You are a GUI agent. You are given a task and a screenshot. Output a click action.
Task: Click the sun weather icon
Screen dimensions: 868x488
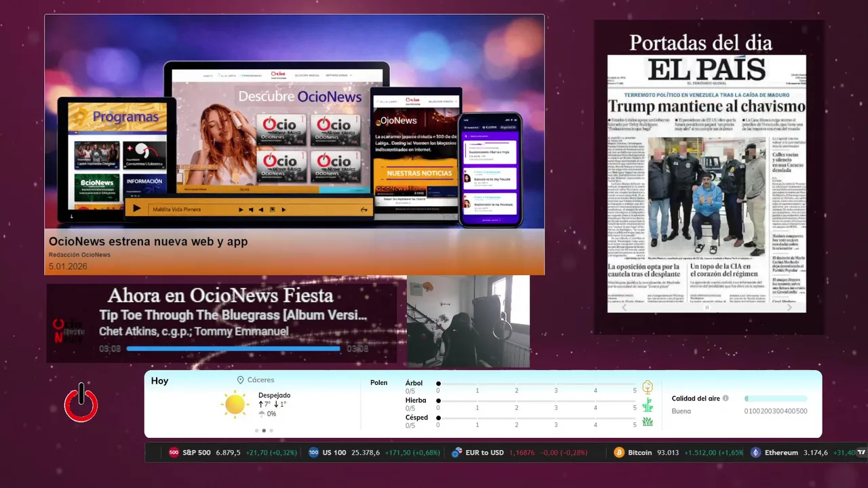[x=235, y=404]
